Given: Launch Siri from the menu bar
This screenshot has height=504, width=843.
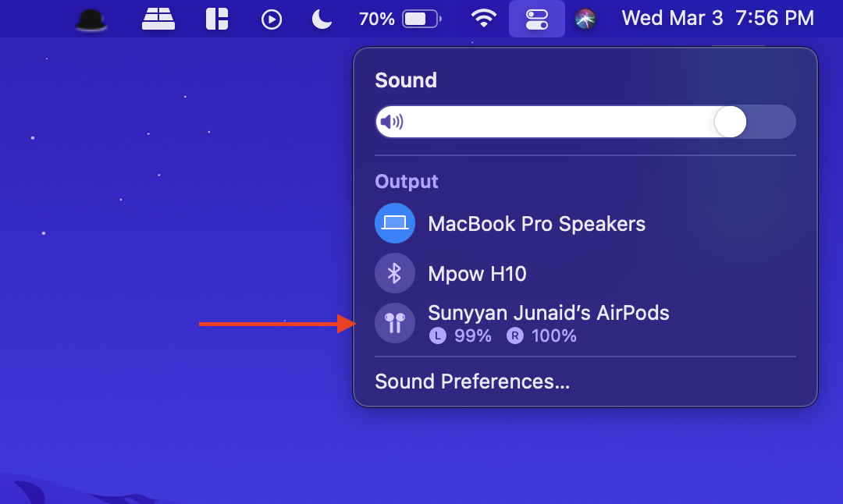Looking at the screenshot, I should pyautogui.click(x=585, y=20).
